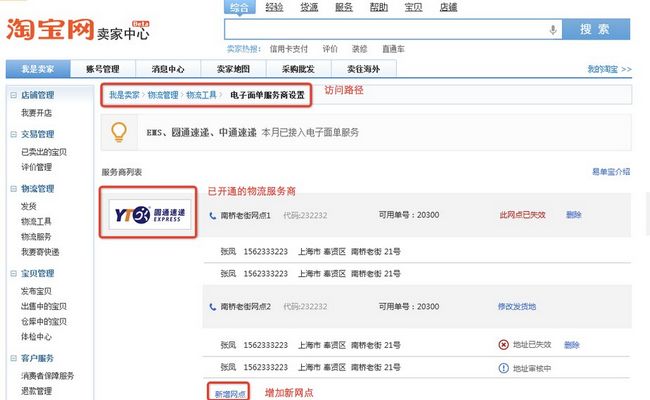Open the 卖家地图 navigation tab
This screenshot has width=650, height=400.
[233, 69]
